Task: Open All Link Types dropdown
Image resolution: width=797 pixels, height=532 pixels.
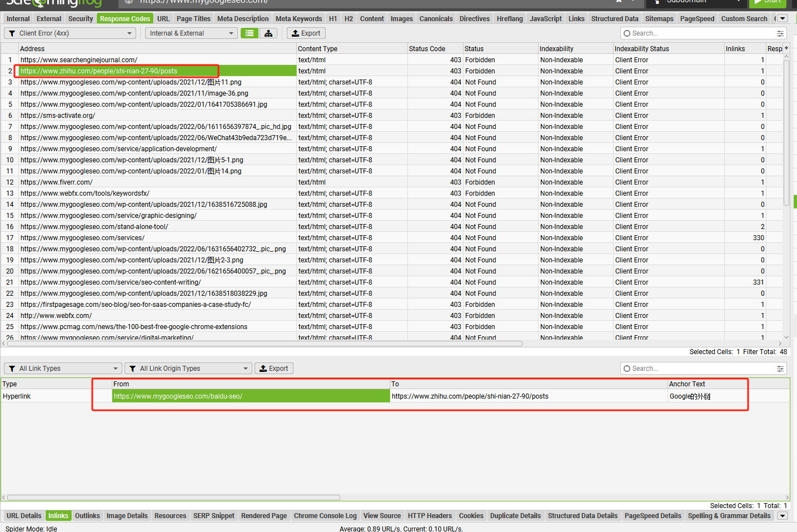Action: click(x=63, y=369)
